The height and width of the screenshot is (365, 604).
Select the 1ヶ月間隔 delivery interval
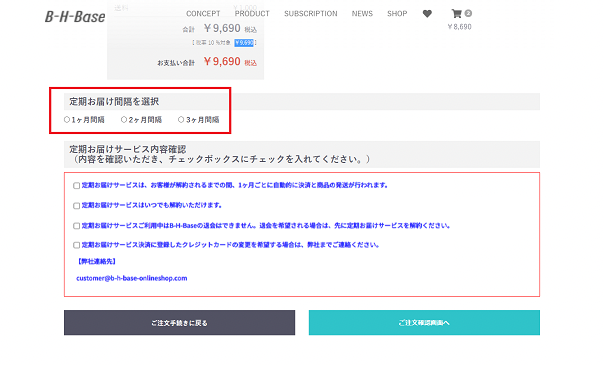67,120
